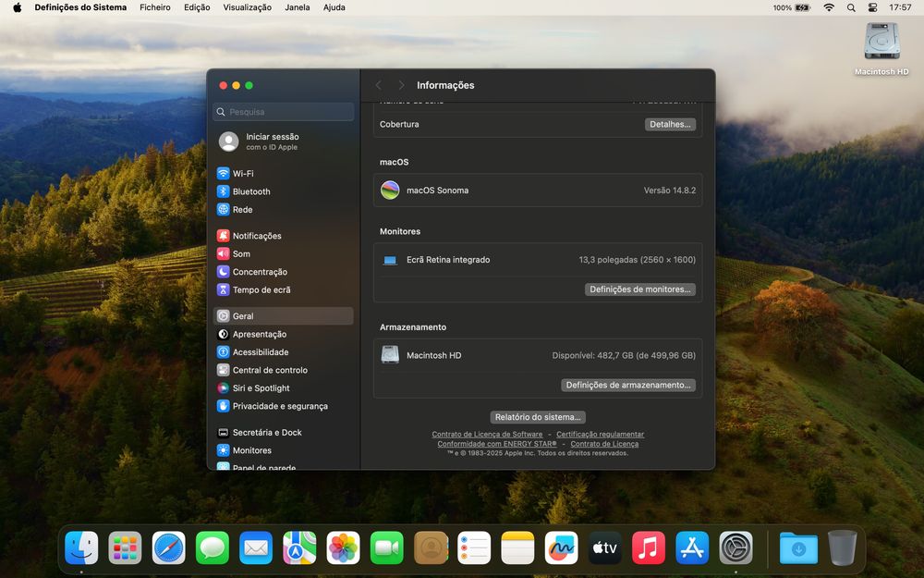
Task: Open Secretária e Dock settings
Action: (x=283, y=432)
